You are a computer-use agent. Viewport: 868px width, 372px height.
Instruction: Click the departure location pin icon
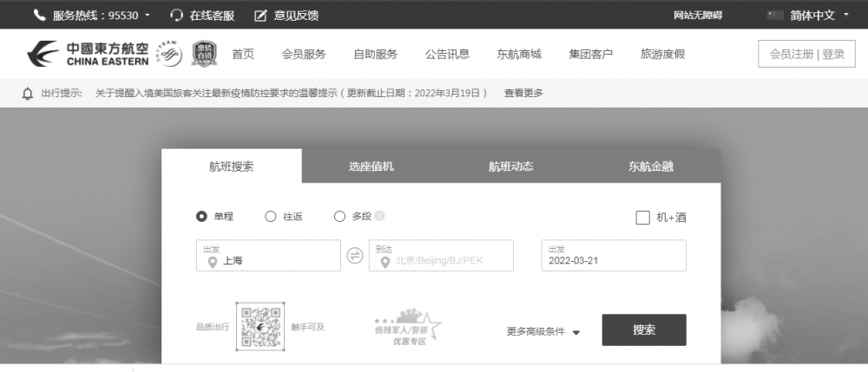212,262
